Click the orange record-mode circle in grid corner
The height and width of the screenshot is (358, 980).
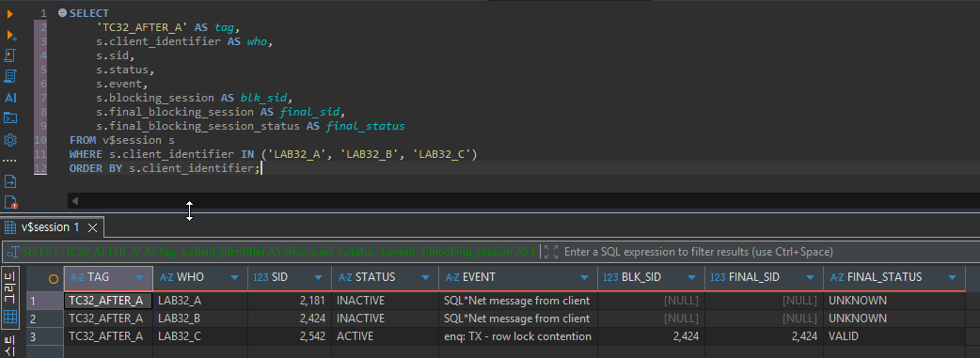[x=54, y=279]
